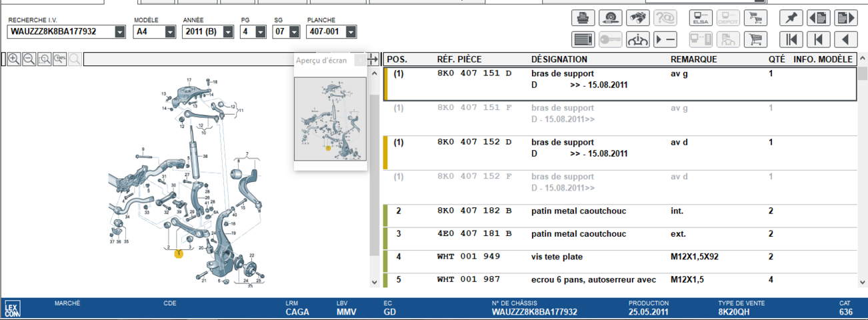Open the RECHERCHE I.V. VIN dropdown
Image resolution: width=868 pixels, height=320 pixels.
[120, 31]
